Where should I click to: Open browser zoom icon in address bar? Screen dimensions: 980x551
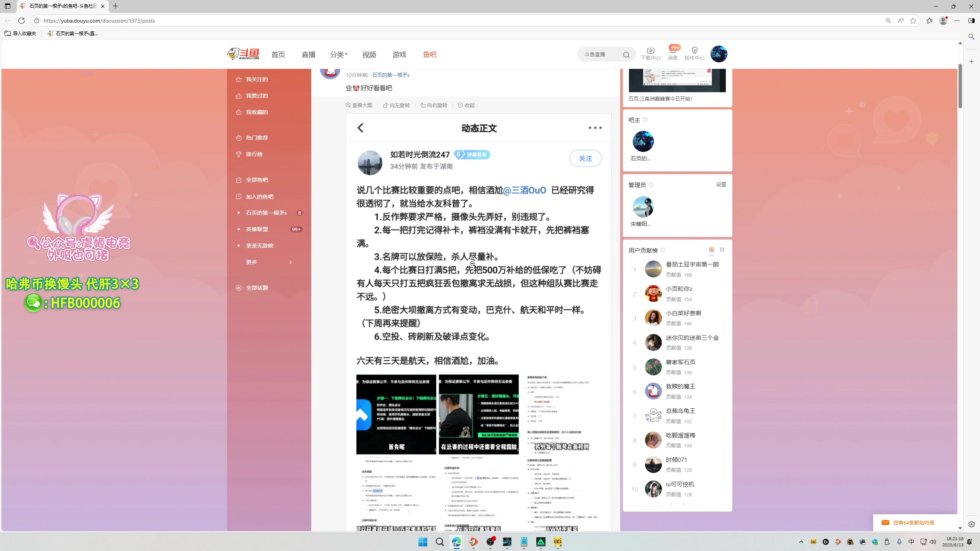point(888,21)
